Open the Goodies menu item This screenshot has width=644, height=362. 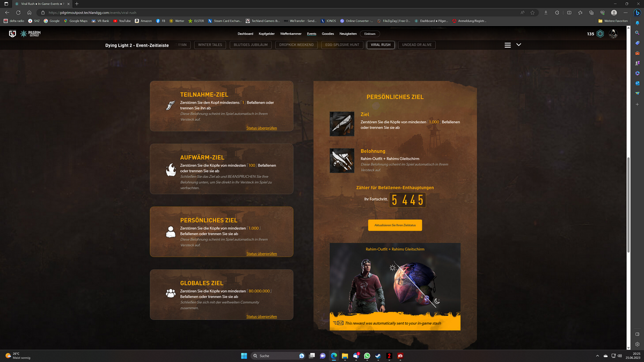click(x=328, y=34)
